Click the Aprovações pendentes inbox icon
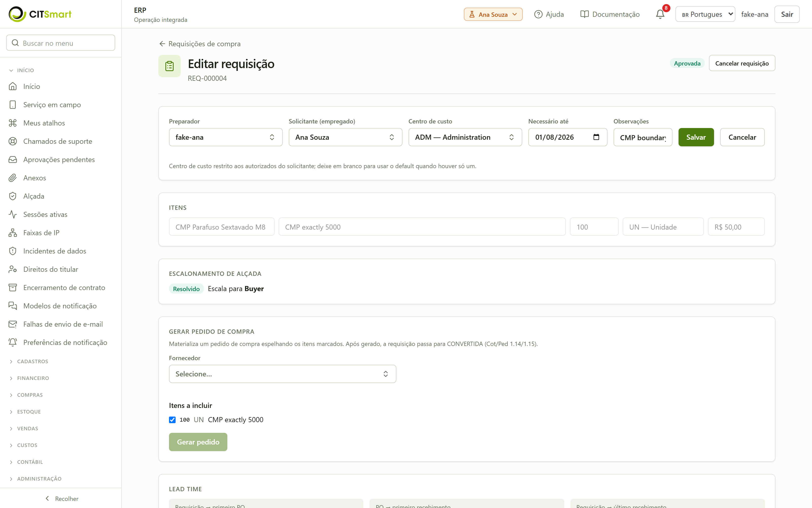The height and width of the screenshot is (508, 812). (x=13, y=160)
